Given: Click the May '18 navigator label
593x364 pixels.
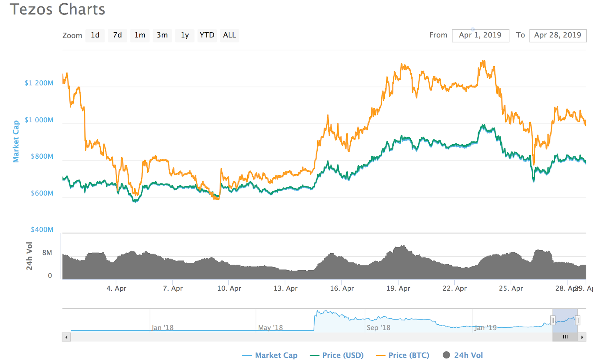Looking at the screenshot, I should (x=270, y=328).
